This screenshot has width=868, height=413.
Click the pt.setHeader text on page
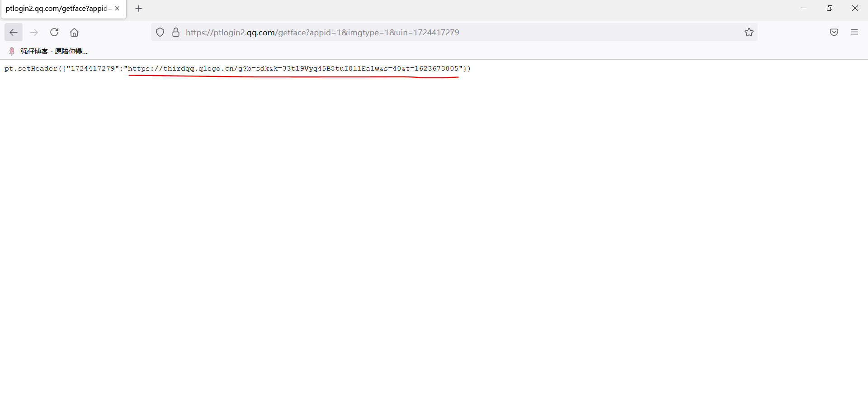tap(31, 69)
